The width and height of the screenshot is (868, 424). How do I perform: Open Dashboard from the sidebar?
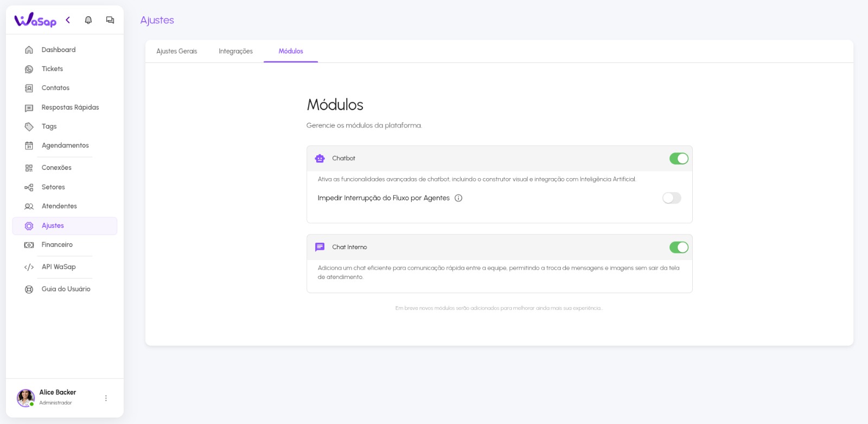(59, 50)
